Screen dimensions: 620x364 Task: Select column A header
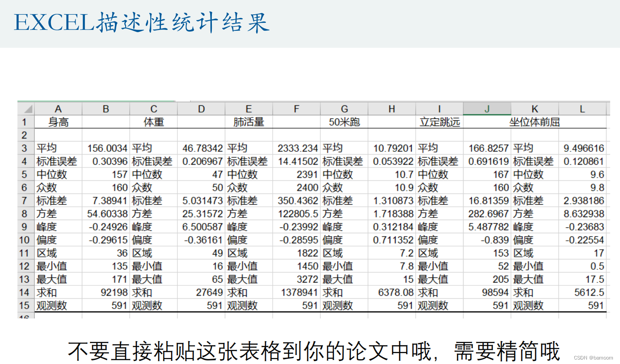(x=58, y=109)
